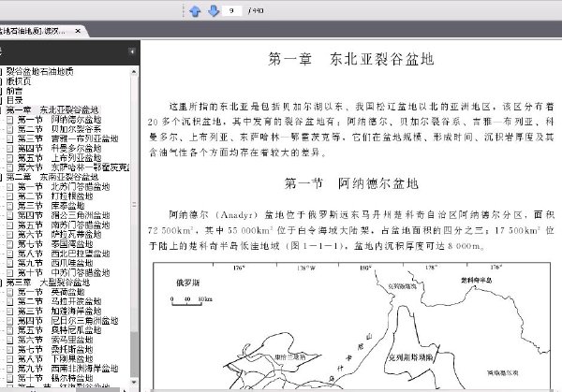Select bookmark 第二章 东南亚裂谷盆地
562x392 pixels.
pos(52,177)
